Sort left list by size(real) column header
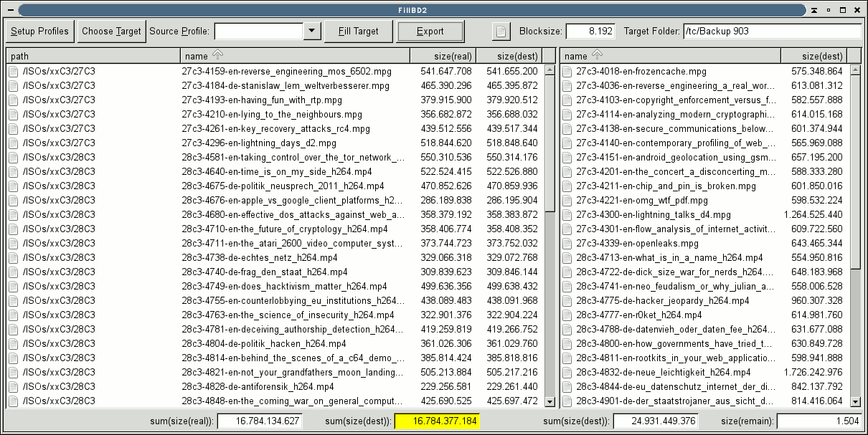 [443, 56]
